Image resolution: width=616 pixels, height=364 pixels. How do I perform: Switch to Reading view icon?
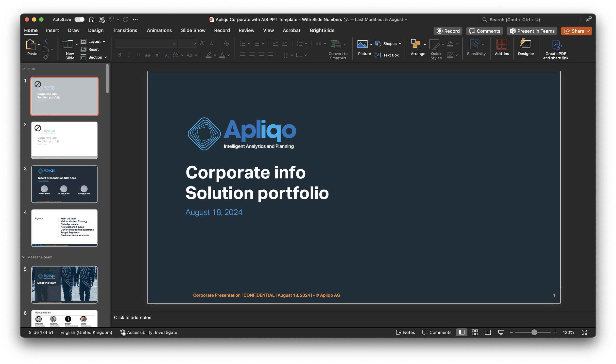click(488, 332)
